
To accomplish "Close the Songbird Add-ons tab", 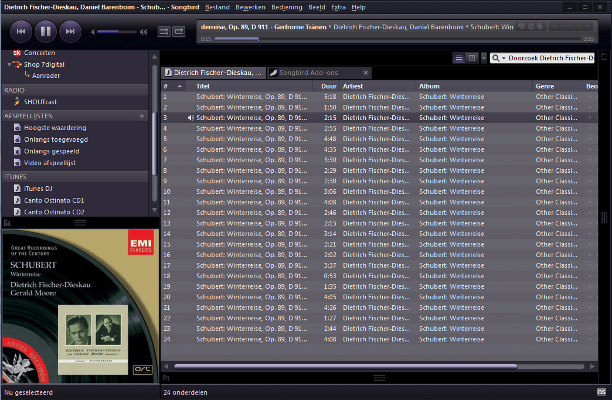I will click(x=366, y=73).
